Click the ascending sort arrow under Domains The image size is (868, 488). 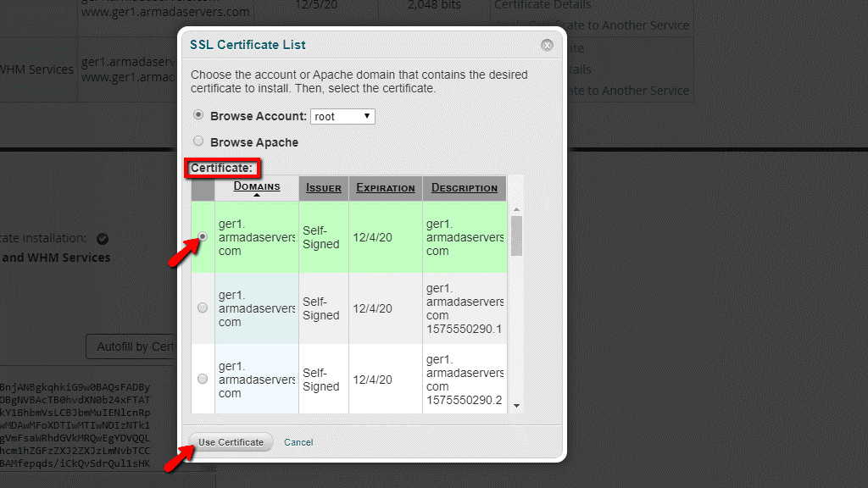click(x=257, y=197)
